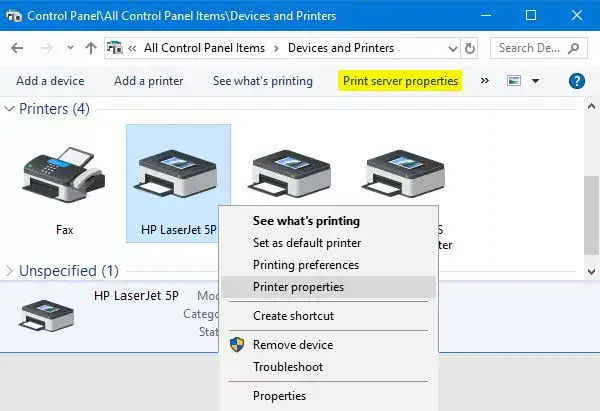Screen dimensions: 600x411
Task: Click Add a device
Action: 50,81
